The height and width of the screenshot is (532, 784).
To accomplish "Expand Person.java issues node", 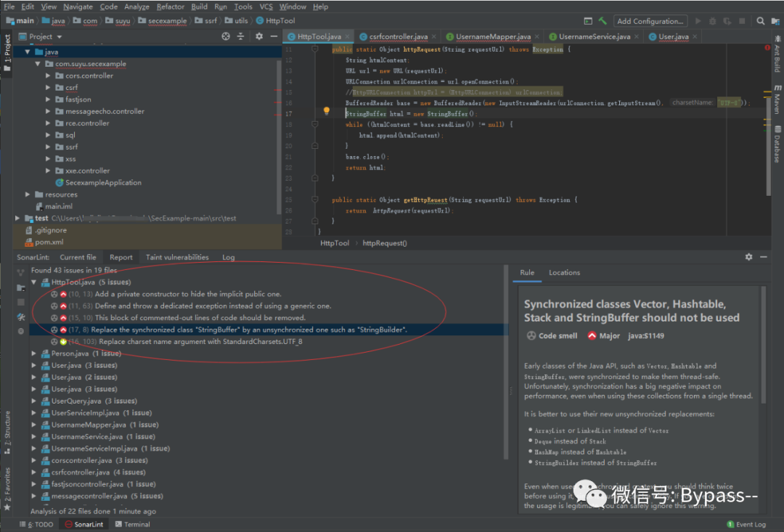I will point(34,353).
